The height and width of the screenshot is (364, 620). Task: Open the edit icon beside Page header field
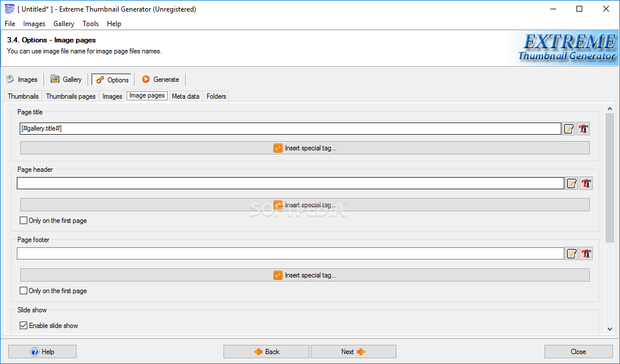(x=571, y=183)
